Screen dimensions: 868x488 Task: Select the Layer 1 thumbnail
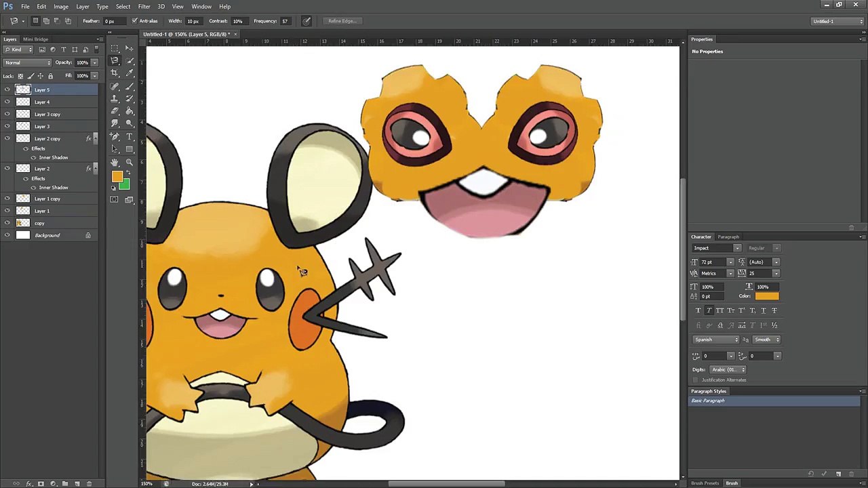click(23, 211)
